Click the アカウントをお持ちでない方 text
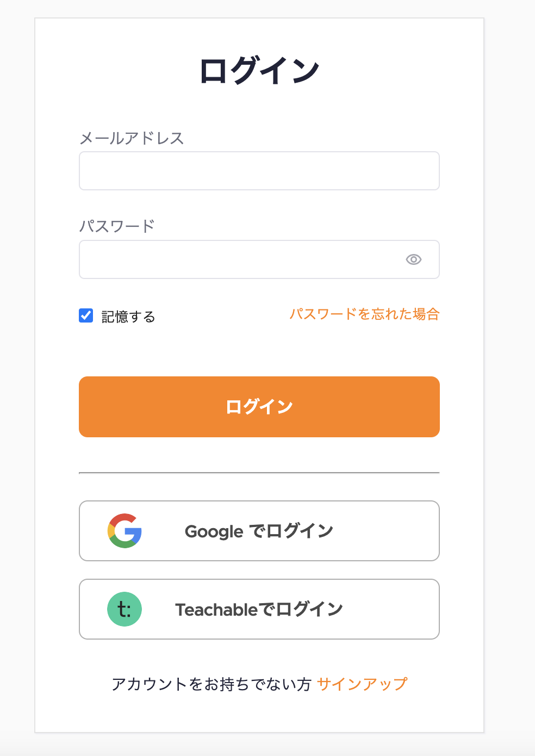The height and width of the screenshot is (756, 535). pyautogui.click(x=211, y=684)
